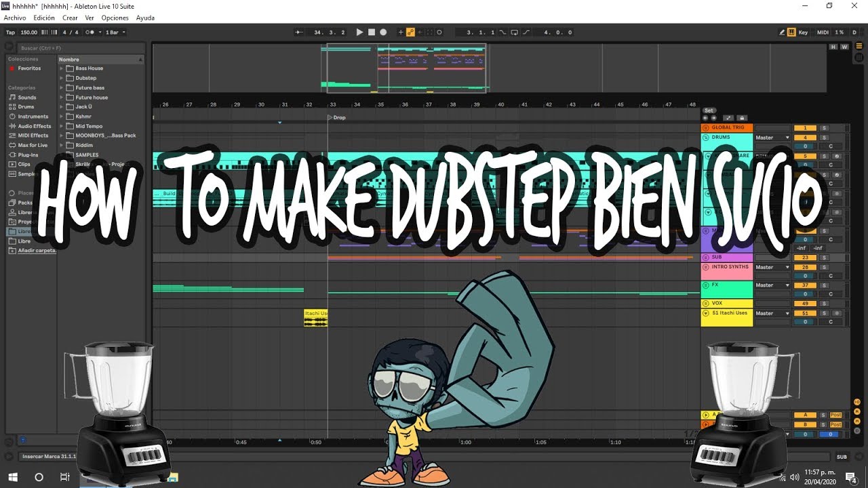Open the Ver menu
The height and width of the screenshot is (488, 868).
[x=90, y=18]
